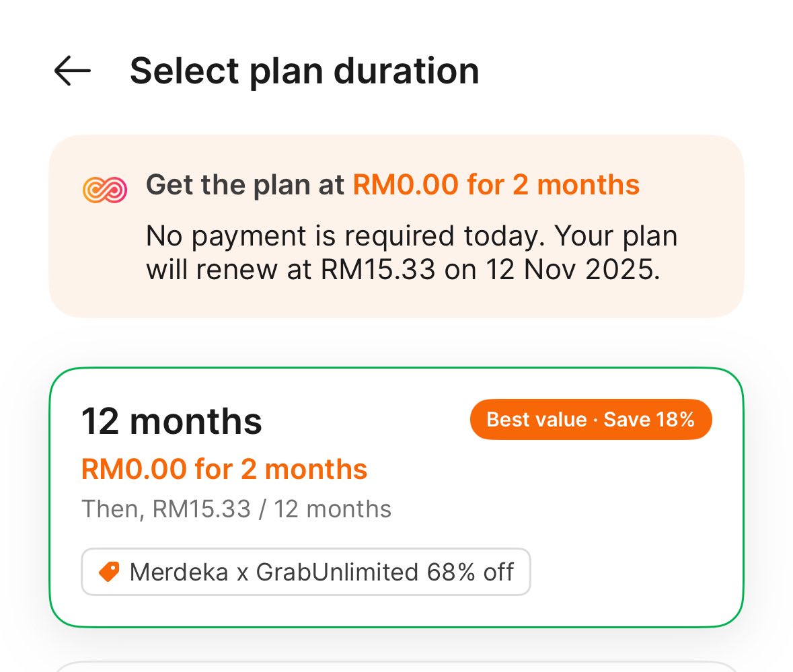Image resolution: width=793 pixels, height=672 pixels.
Task: Open the Merdeka x GrabUnlimited promo chip
Action: [x=306, y=572]
